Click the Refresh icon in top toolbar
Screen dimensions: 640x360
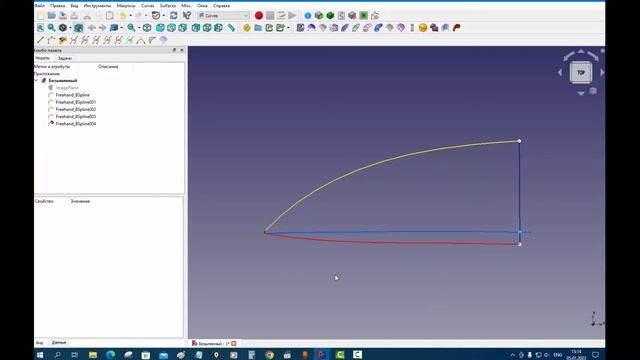pyautogui.click(x=173, y=16)
